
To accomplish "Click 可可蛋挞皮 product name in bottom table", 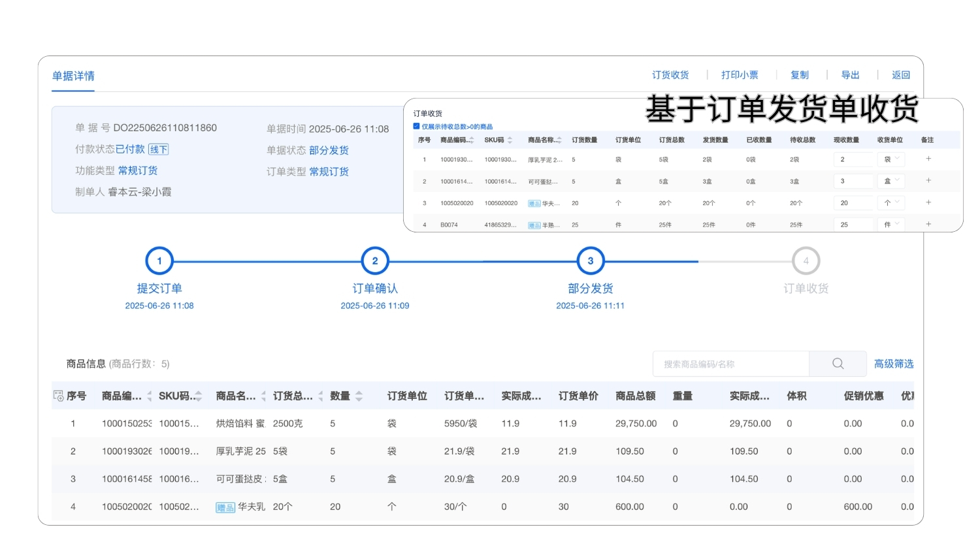I will click(x=240, y=479).
